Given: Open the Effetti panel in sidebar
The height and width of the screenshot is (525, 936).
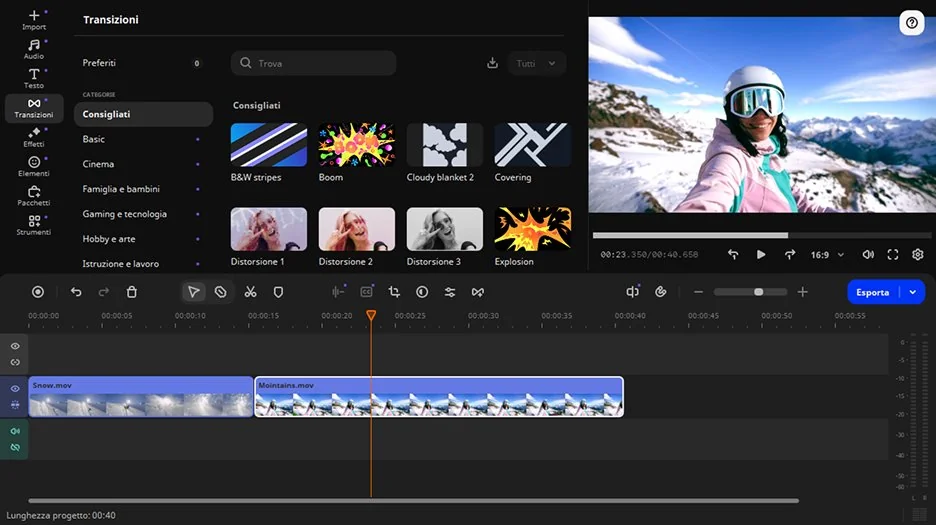Looking at the screenshot, I should (34, 137).
